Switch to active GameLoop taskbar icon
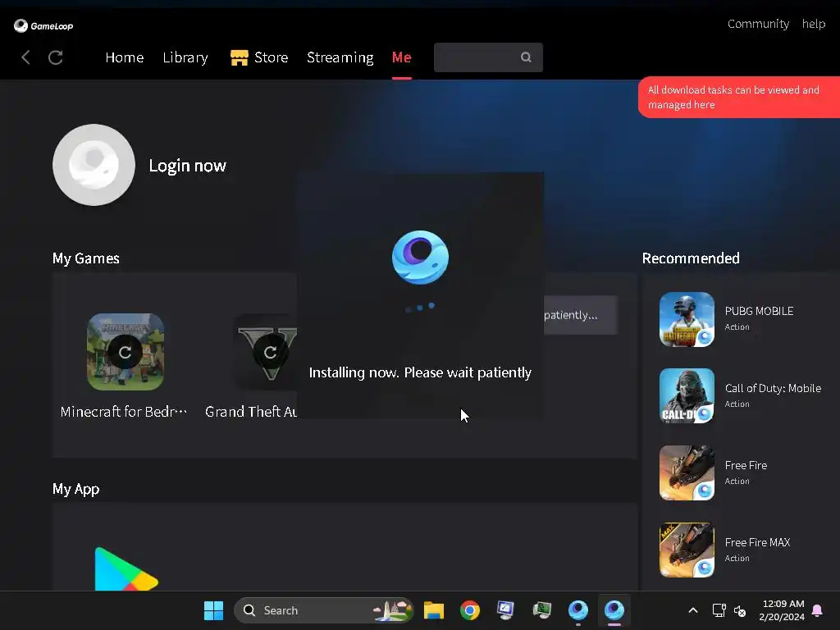 coord(614,610)
